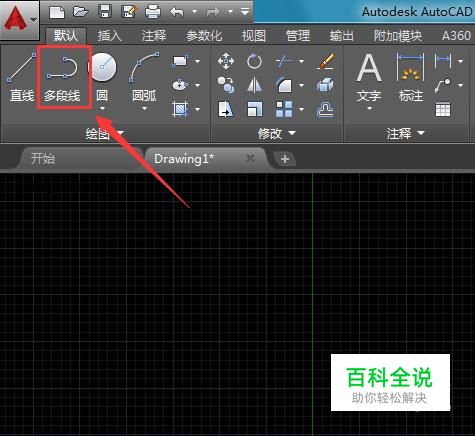Select the Mirror tool
Image resolution: width=475 pixels, height=436 pixels.
[x=254, y=85]
